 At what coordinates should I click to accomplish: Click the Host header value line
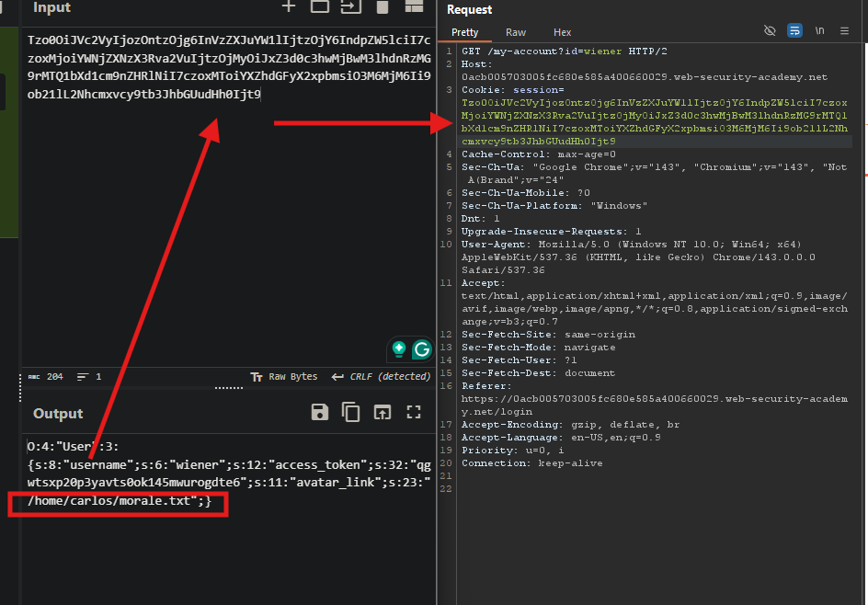click(645, 77)
